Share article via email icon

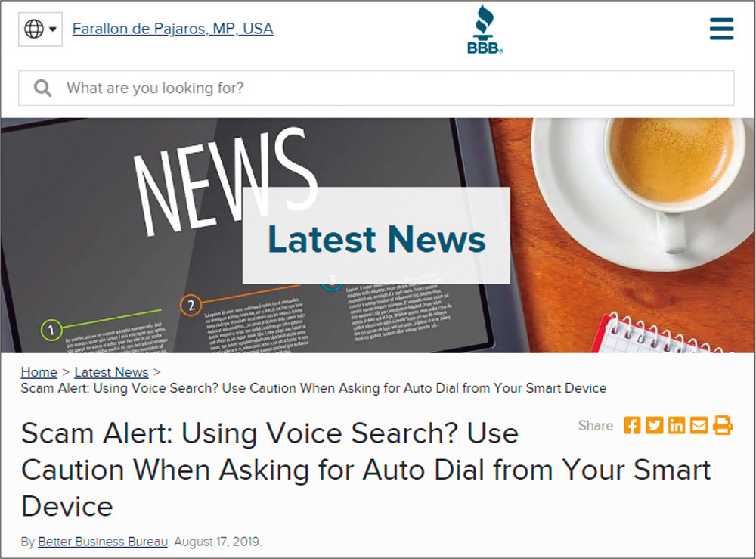tap(699, 425)
